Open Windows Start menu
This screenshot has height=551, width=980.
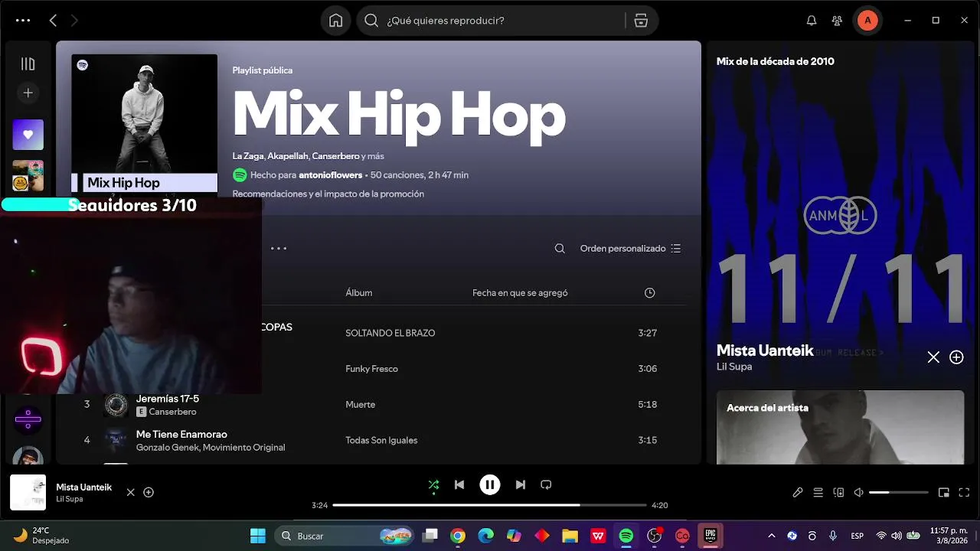tap(257, 536)
